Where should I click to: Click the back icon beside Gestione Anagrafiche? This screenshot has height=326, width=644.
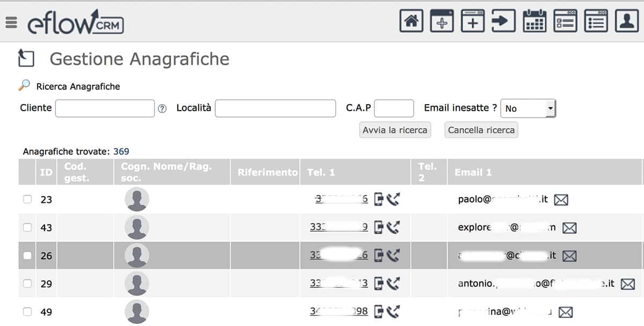(x=26, y=58)
